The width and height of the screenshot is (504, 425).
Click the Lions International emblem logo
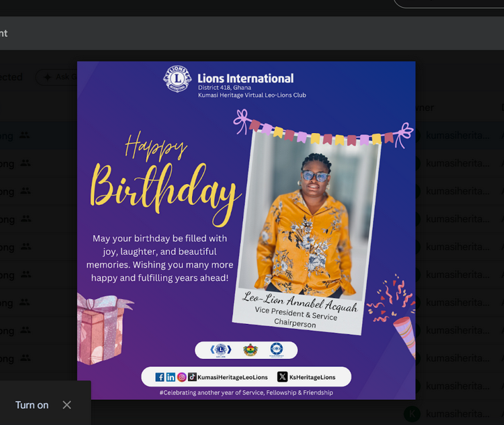tap(177, 79)
